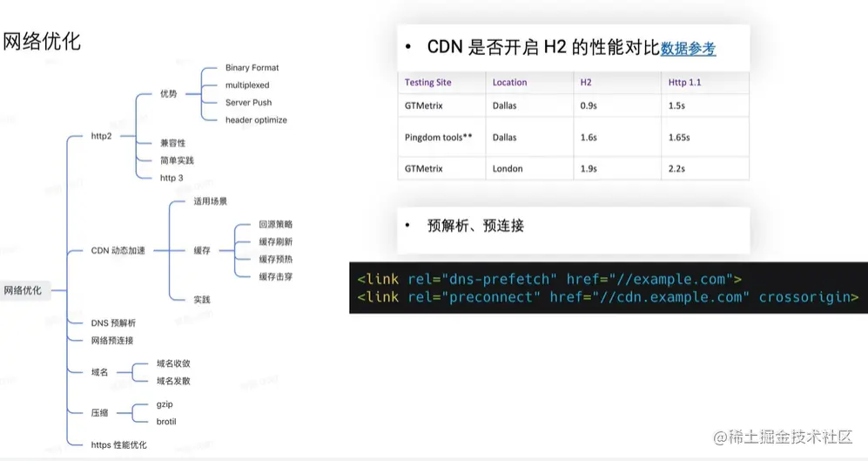Select the Binary Format leaf
868x461 pixels.
[252, 68]
